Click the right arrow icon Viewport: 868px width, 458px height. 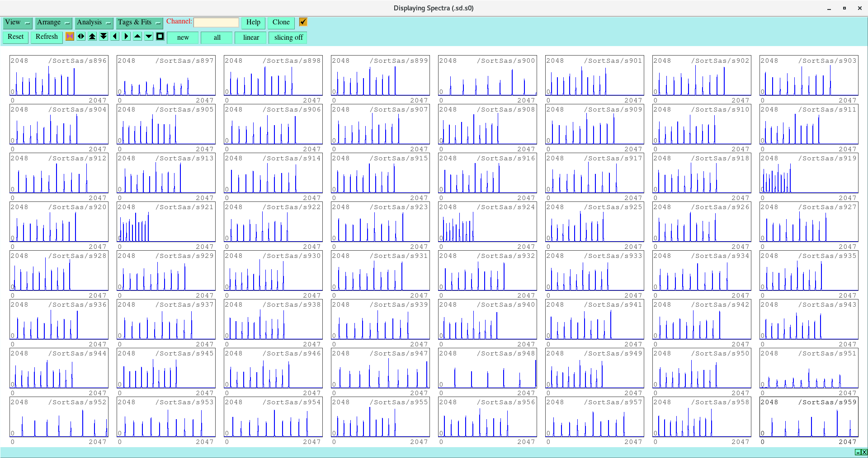click(126, 36)
